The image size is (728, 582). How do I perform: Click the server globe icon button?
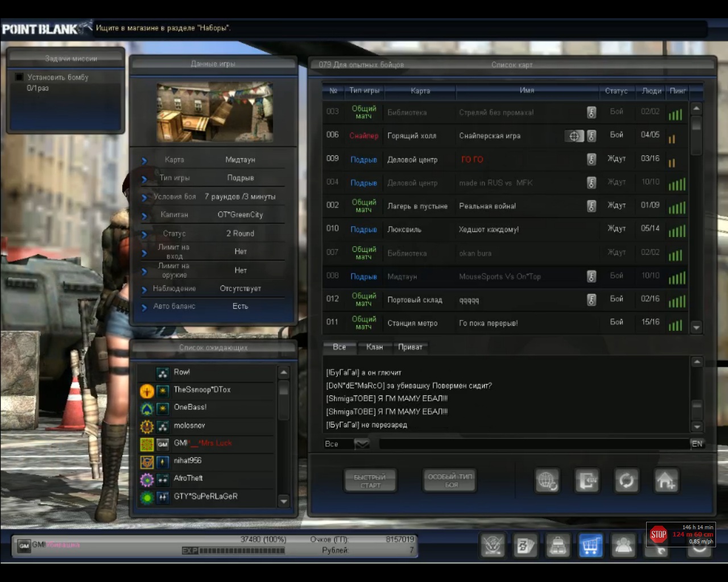click(548, 481)
